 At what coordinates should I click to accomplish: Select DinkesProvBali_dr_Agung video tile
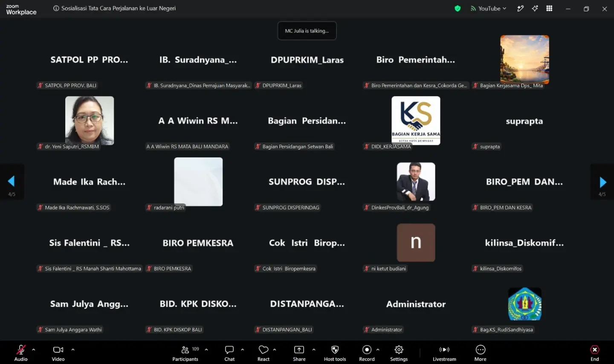(x=416, y=182)
